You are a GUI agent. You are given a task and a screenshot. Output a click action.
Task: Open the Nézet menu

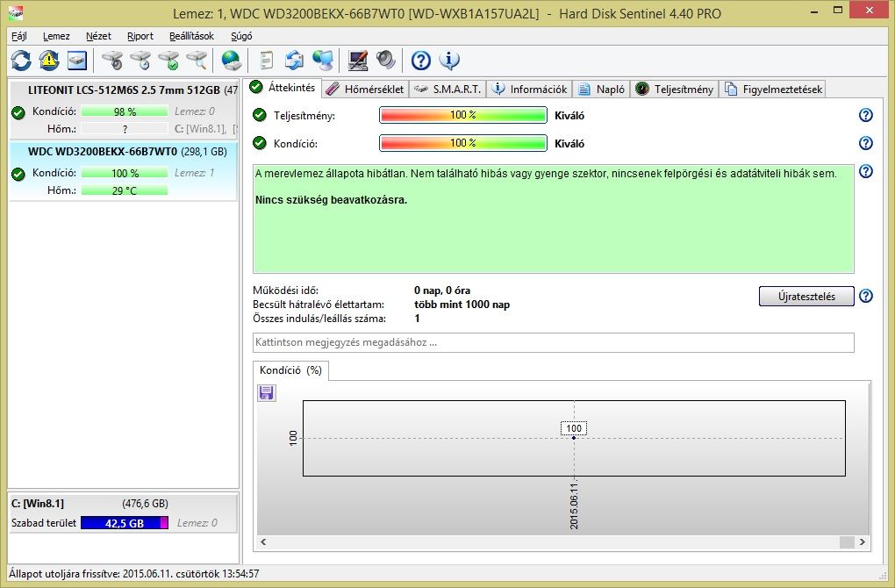98,36
